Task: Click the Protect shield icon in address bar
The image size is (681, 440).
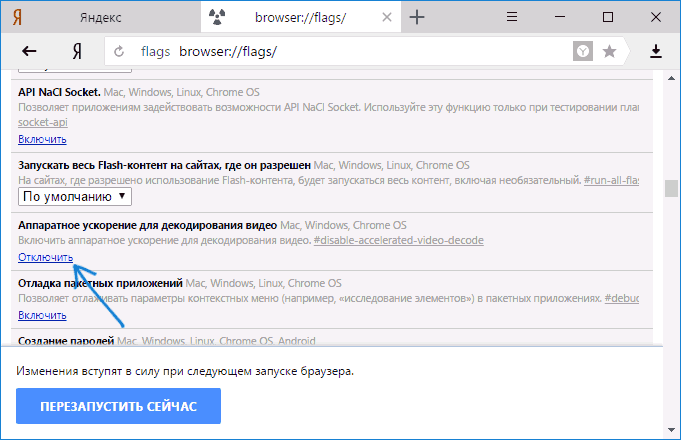Action: (x=583, y=52)
